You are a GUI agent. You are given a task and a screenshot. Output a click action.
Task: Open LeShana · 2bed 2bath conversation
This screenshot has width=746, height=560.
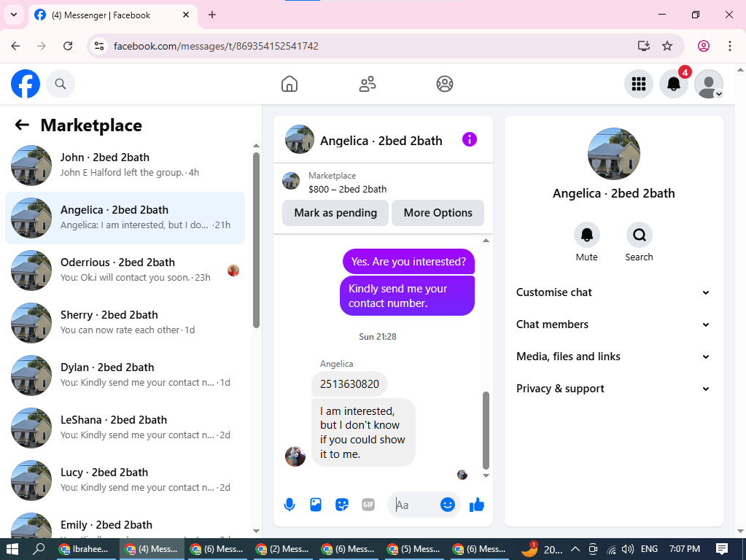click(125, 428)
